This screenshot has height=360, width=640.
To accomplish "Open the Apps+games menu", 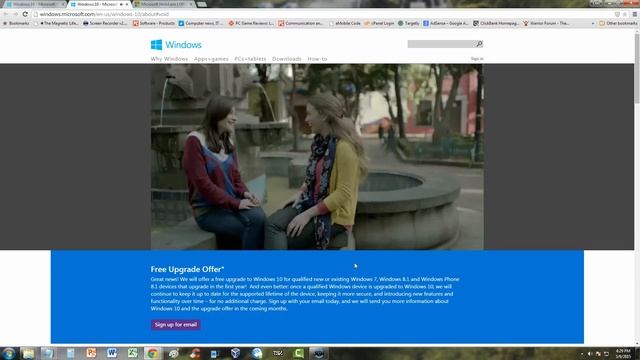I will 211,59.
